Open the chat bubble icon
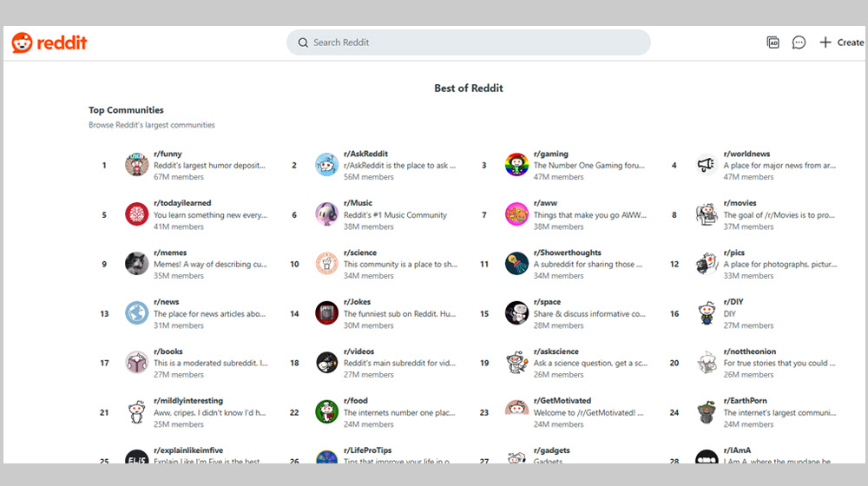 pyautogui.click(x=799, y=43)
